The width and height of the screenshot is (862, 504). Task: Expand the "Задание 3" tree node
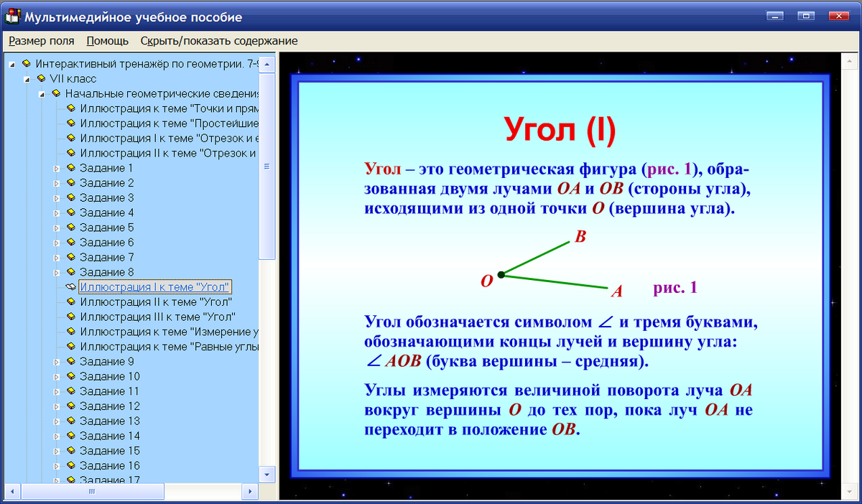coord(57,197)
